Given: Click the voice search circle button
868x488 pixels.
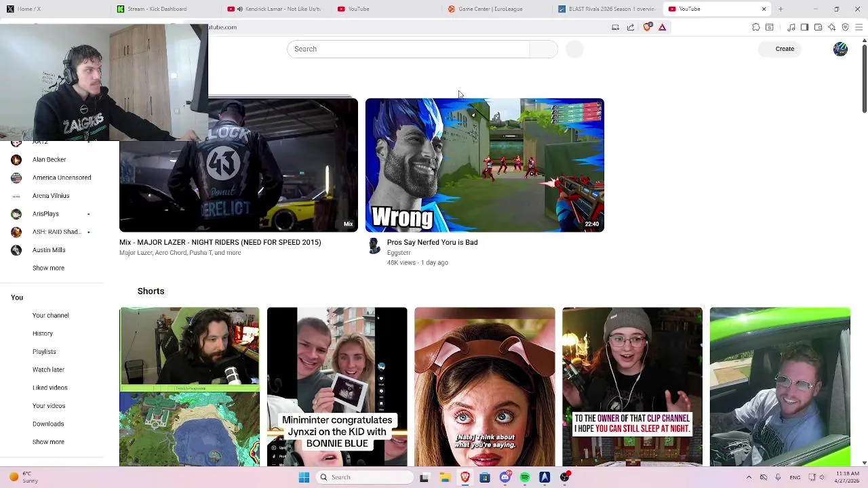Looking at the screenshot, I should coord(574,49).
